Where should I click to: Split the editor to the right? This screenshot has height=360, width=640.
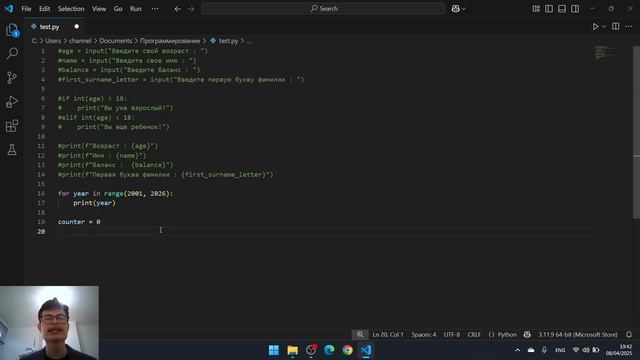click(616, 27)
